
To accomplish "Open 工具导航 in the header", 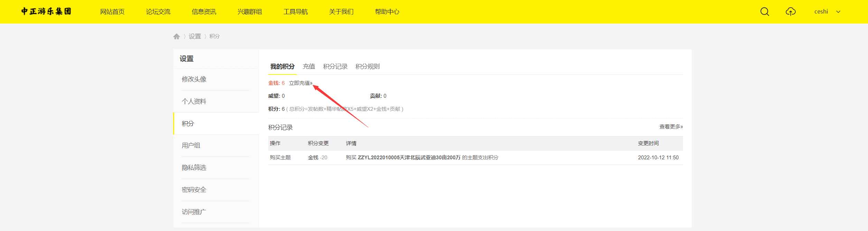I will pos(296,12).
